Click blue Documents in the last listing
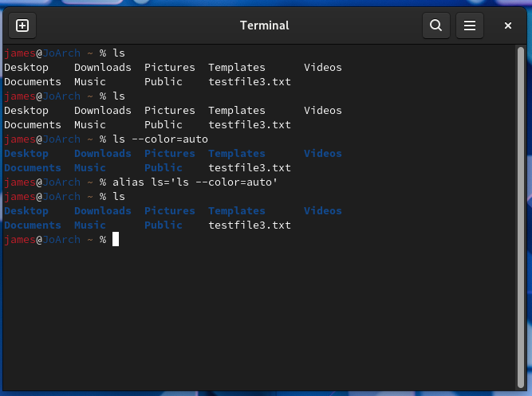Viewport: 532px width, 396px height. click(x=33, y=225)
